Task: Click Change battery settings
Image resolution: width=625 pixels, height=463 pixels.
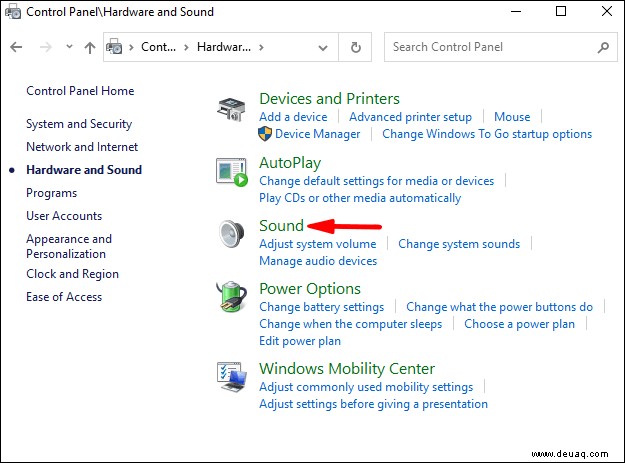Action: point(321,307)
